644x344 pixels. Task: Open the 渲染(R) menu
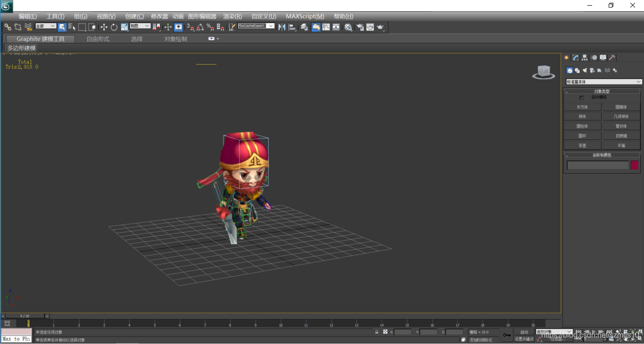[232, 16]
